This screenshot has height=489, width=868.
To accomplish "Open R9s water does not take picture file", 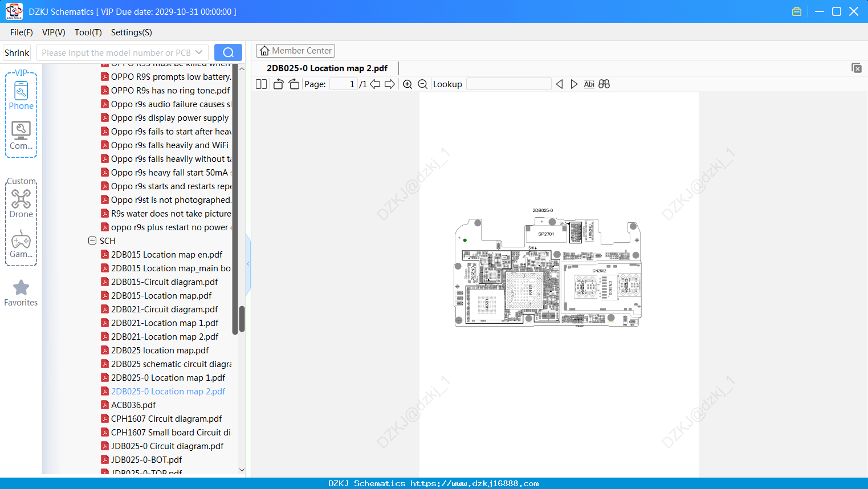I will [171, 213].
